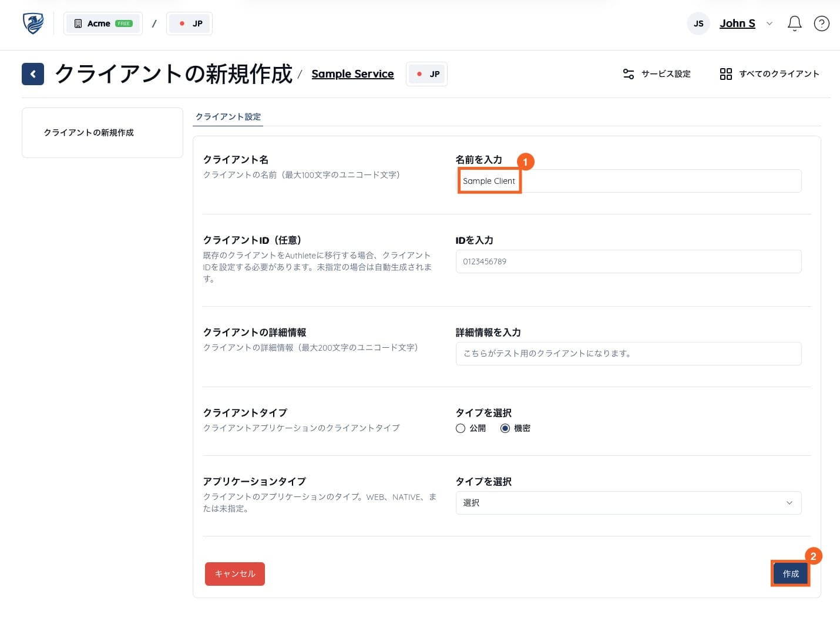Viewport: 840px width, 621px height.
Task: Click the 作成 button
Action: pos(791,574)
